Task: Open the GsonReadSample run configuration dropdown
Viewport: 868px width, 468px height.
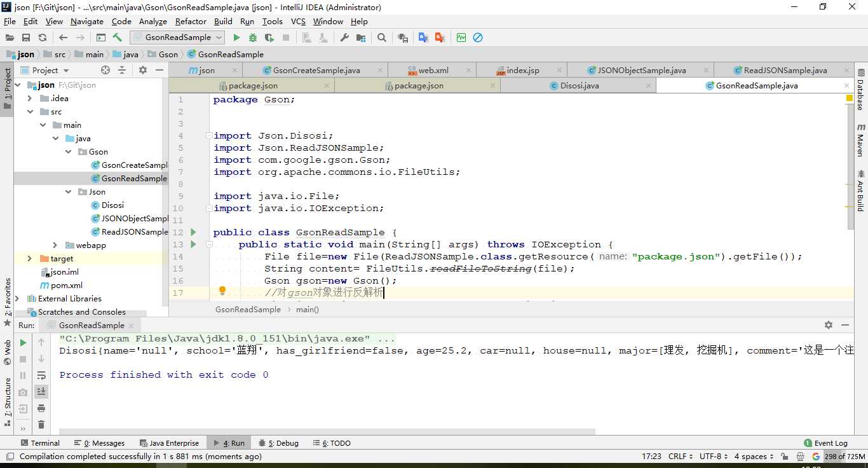Action: pos(177,38)
